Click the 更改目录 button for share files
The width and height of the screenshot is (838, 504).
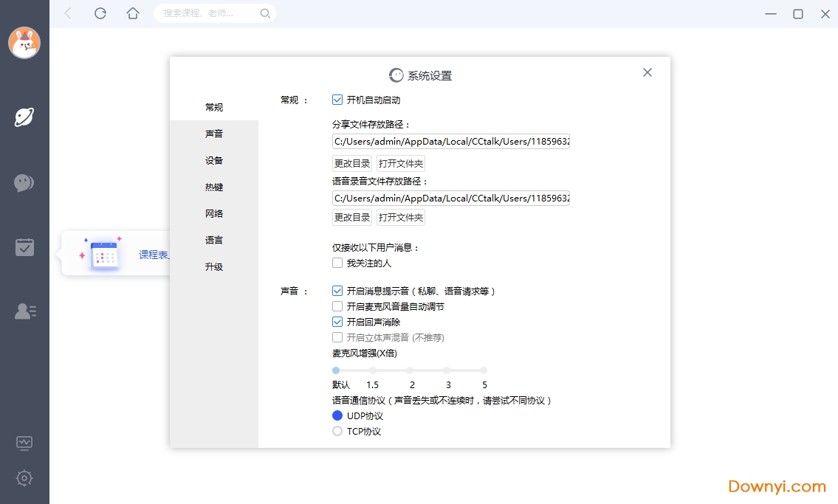click(x=351, y=162)
